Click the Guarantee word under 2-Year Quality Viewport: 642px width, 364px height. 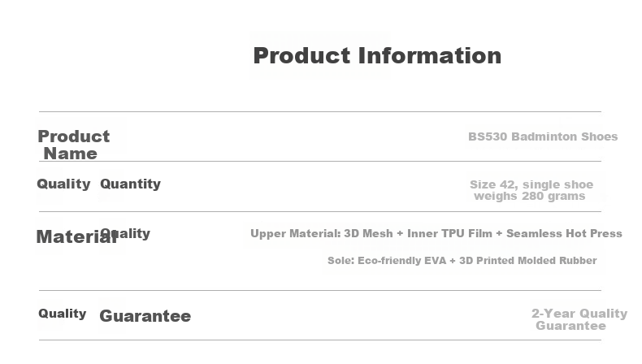coord(570,326)
